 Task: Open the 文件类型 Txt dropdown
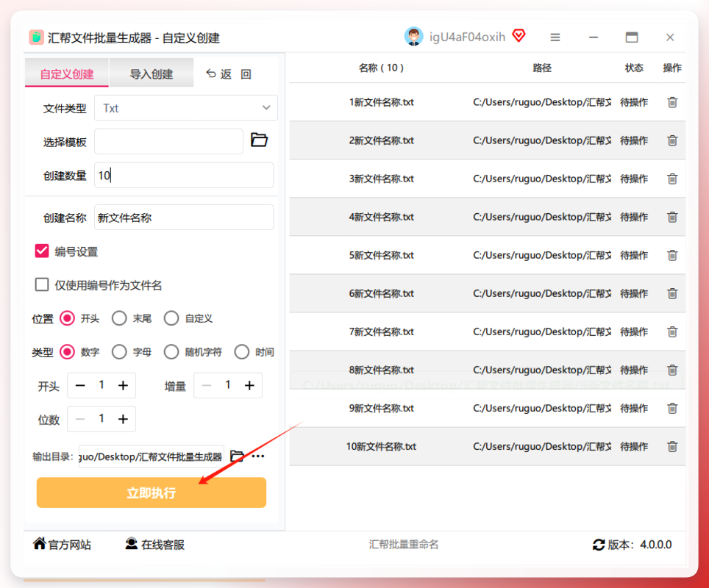pyautogui.click(x=186, y=108)
